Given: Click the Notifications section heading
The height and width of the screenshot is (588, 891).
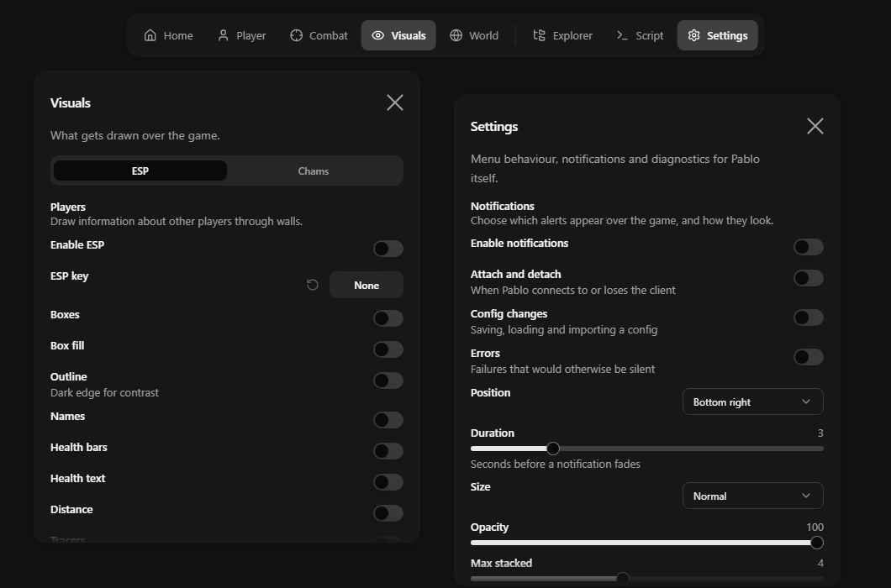Looking at the screenshot, I should tap(503, 206).
